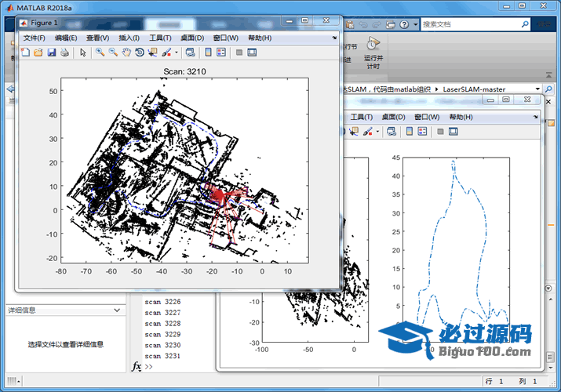Open 插入(I) menu in Figure 1

[129, 38]
